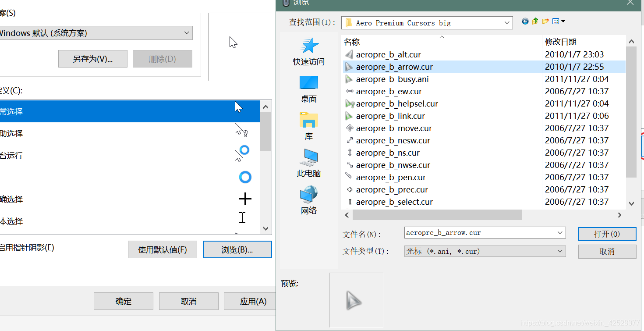Click the Browse dialog title bar icon
Viewport: 644px width, 331px height.
tap(287, 3)
